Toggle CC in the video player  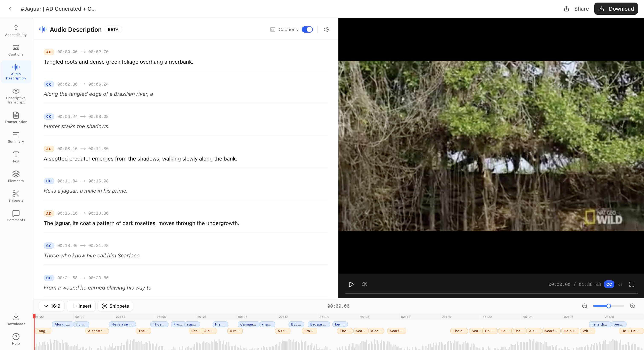pyautogui.click(x=609, y=284)
